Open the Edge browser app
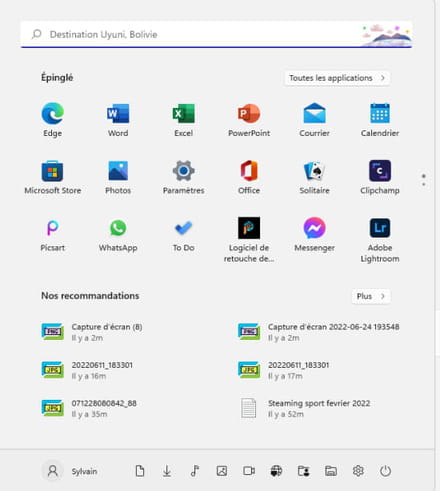 pyautogui.click(x=53, y=120)
